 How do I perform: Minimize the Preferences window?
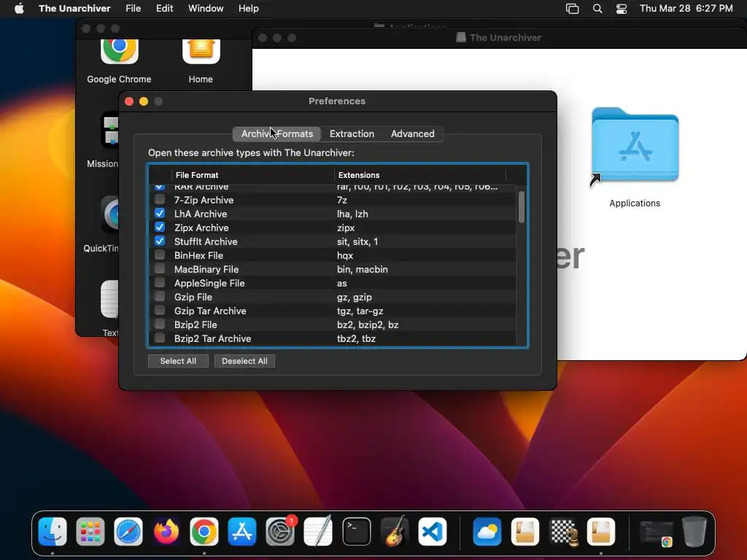point(144,101)
